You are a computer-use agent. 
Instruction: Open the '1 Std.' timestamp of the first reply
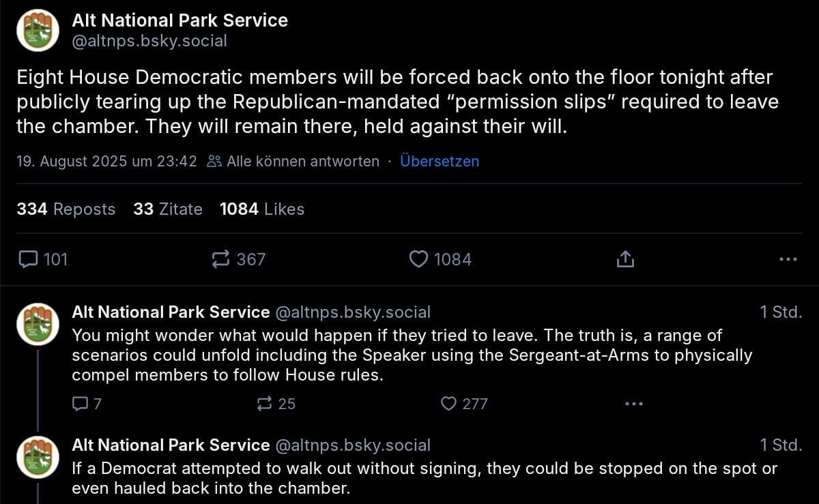click(781, 312)
